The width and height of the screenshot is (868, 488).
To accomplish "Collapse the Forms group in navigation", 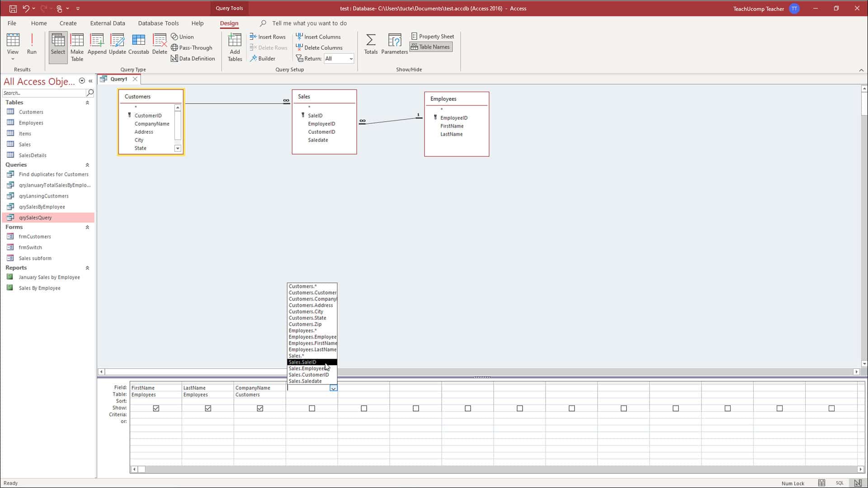I will click(x=87, y=227).
